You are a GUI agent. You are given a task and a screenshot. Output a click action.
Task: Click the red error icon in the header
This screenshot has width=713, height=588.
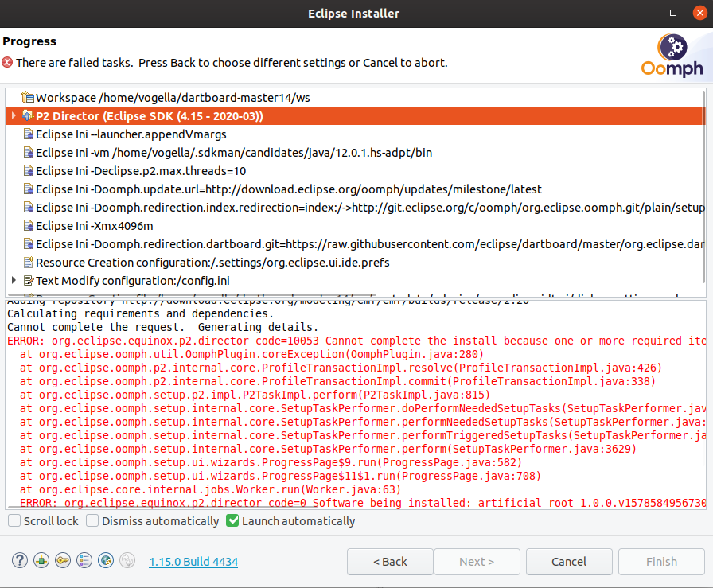point(7,62)
